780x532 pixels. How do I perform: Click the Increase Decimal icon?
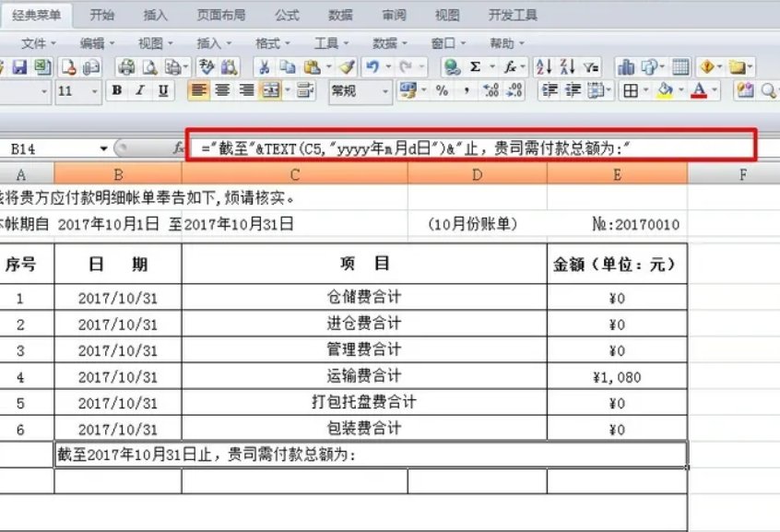491,90
